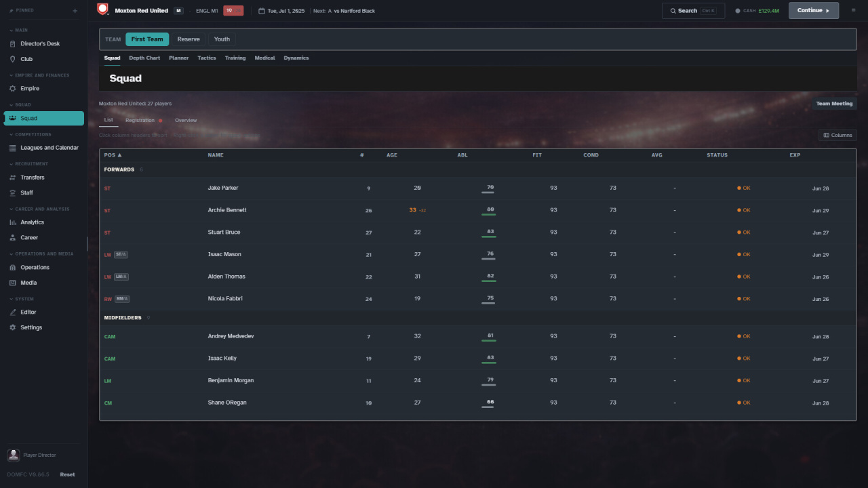Collapse the Main sidebar section
The width and height of the screenshot is (868, 488).
[x=19, y=30]
